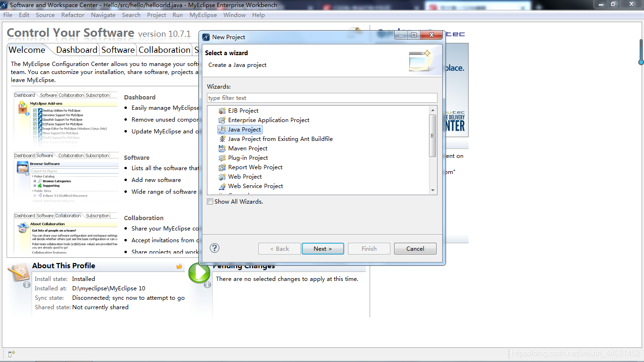This screenshot has height=362, width=644.
Task: Click the disabled Back button
Action: tap(280, 249)
